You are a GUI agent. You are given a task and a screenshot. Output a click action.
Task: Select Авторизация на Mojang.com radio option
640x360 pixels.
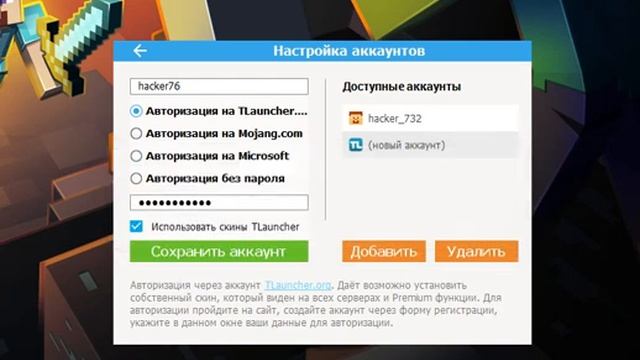point(136,133)
